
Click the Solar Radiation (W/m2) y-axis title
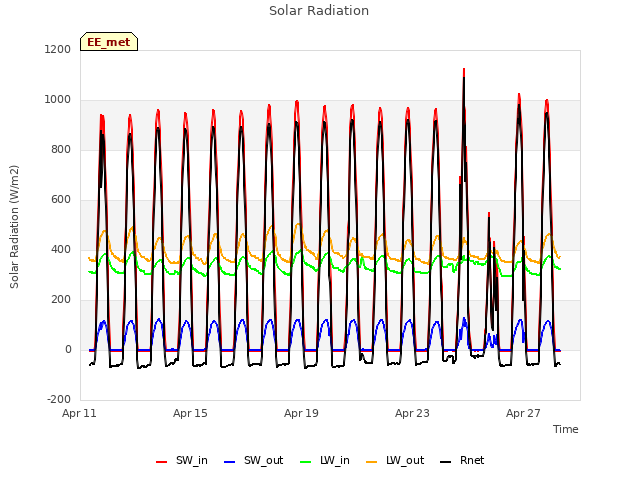[14, 227]
